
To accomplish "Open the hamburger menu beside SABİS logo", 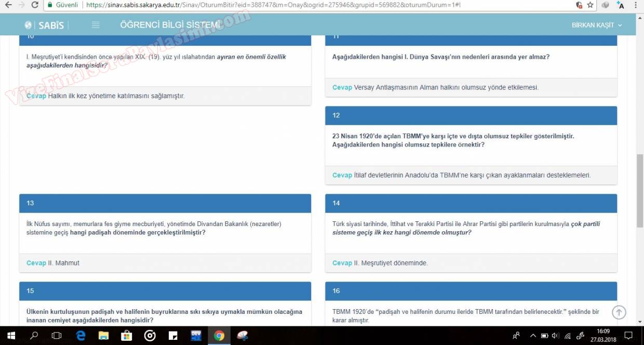I will point(96,25).
